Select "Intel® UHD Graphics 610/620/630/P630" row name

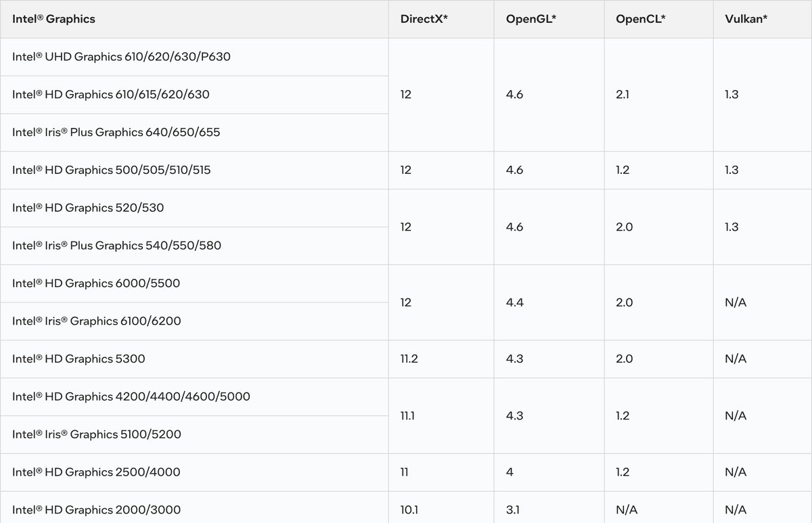point(121,57)
